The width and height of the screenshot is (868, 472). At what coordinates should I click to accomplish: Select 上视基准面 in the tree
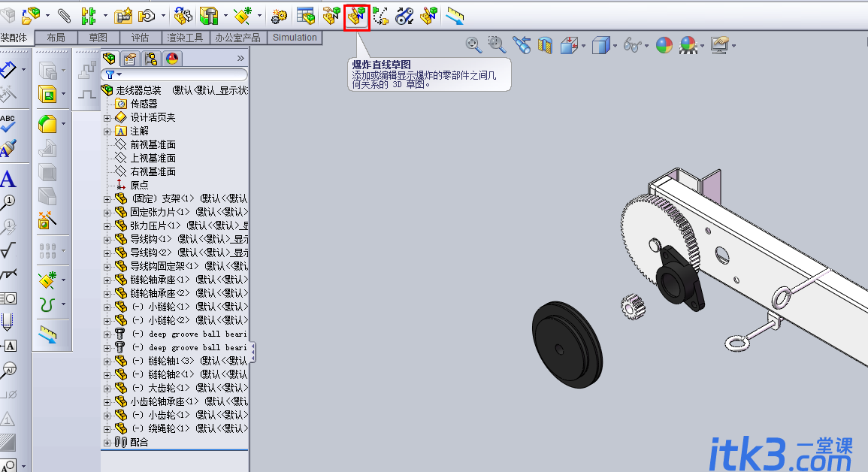pos(153,159)
